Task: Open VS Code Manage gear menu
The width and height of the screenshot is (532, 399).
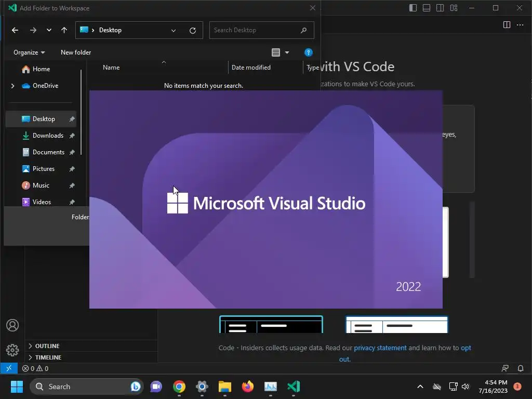Action: coord(12,350)
